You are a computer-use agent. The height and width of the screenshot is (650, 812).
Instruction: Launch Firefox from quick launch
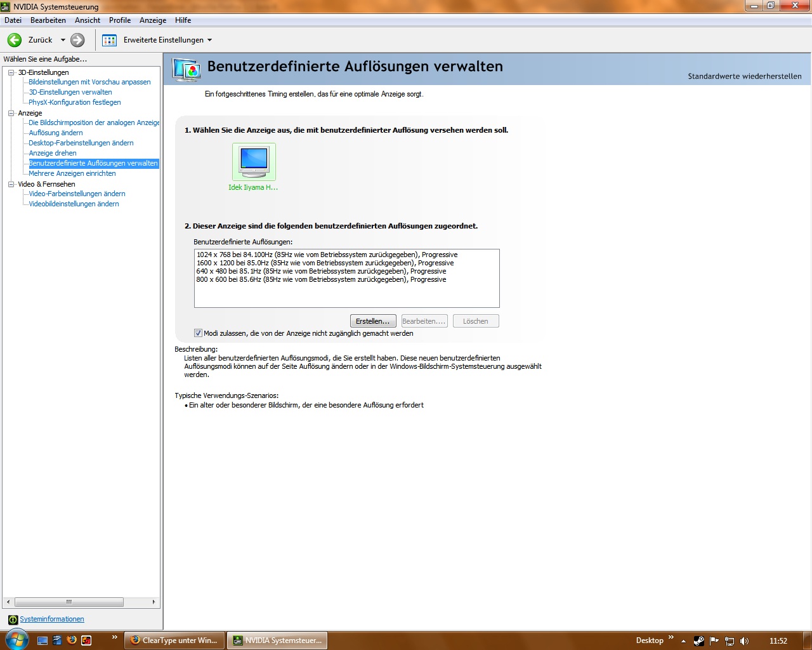pyautogui.click(x=72, y=640)
